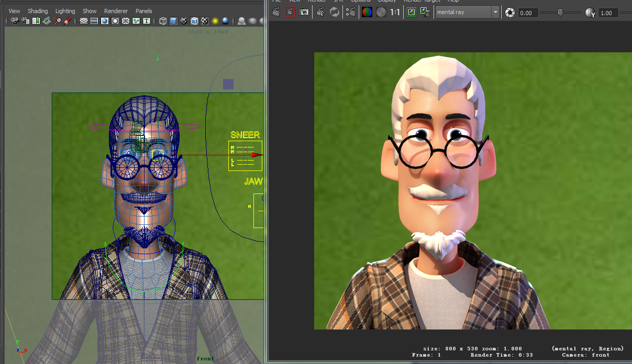632x364 pixels.
Task: Toggle the Safe Action display icon
Action: (x=136, y=21)
